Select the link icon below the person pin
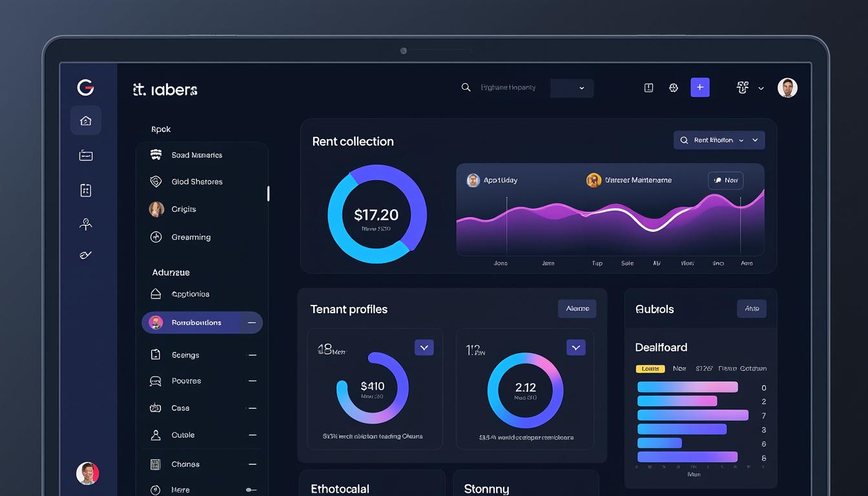 click(86, 255)
